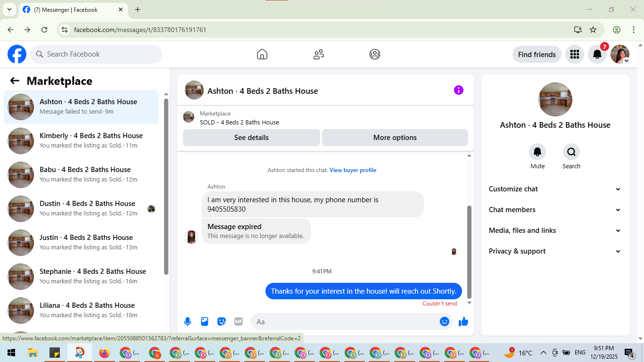Attach a file with the image icon
Screen dimensions: 644x362
tap(205, 321)
